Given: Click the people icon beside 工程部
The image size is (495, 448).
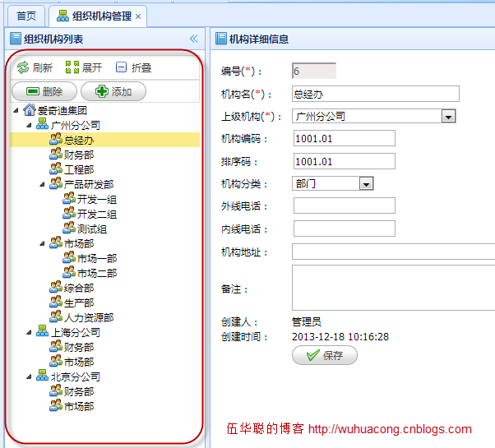Looking at the screenshot, I should (56, 169).
